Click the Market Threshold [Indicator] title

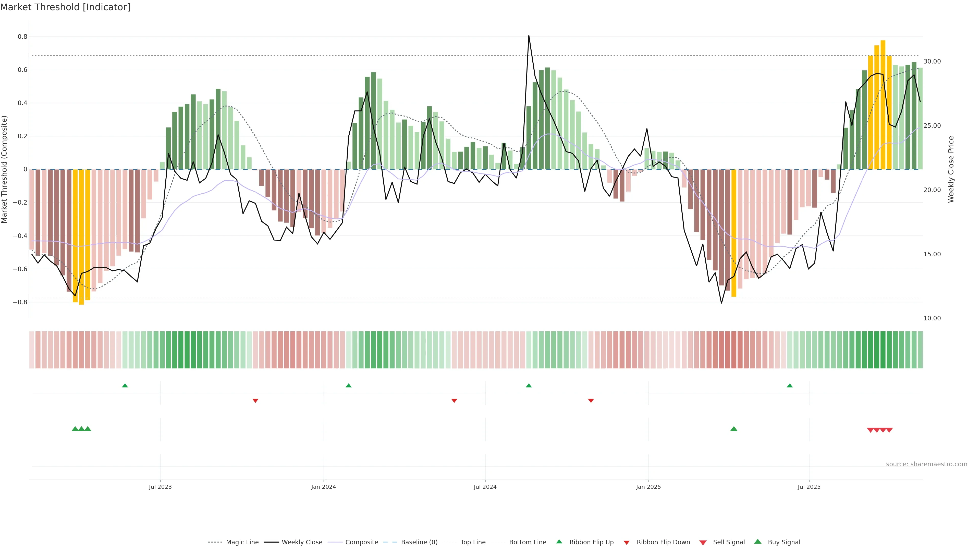(65, 7)
